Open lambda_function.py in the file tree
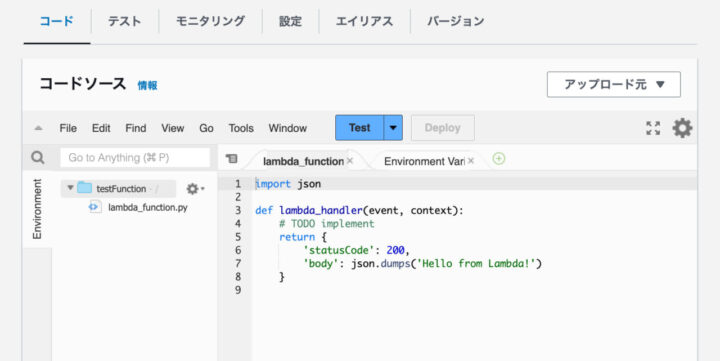Image resolution: width=720 pixels, height=361 pixels. (147, 208)
